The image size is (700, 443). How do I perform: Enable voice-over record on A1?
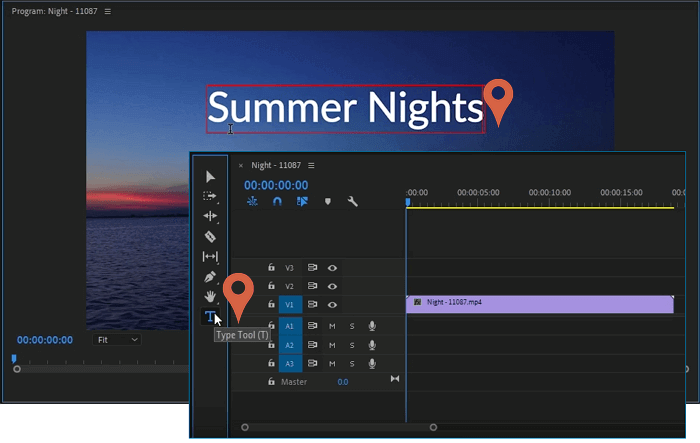tap(372, 326)
